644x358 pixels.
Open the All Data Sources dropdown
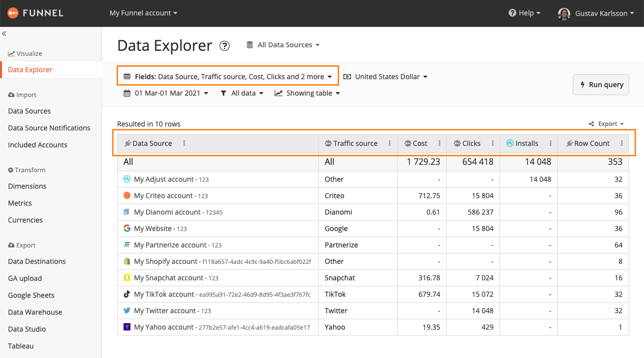283,45
